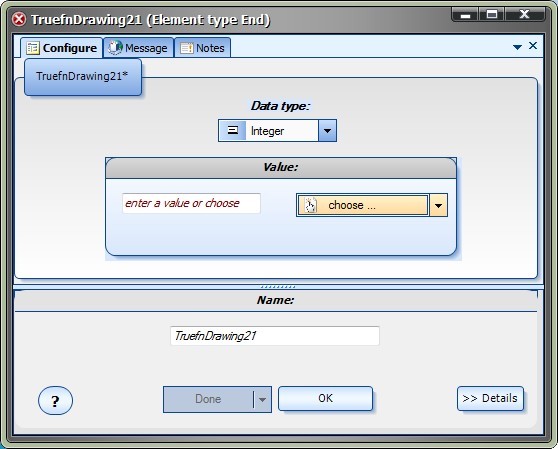The height and width of the screenshot is (449, 558).
Task: Select the TruefnDrawing21* sub-tab
Action: (83, 77)
